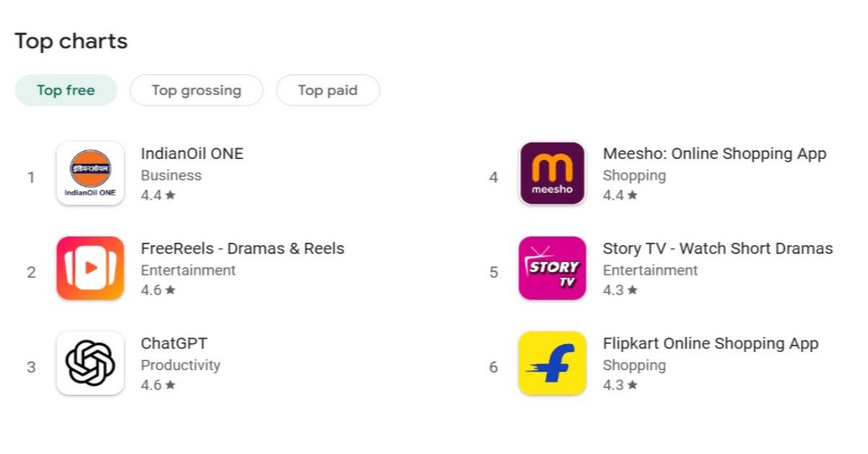
Task: Click the Productivity label under ChatGPT
Action: click(180, 365)
